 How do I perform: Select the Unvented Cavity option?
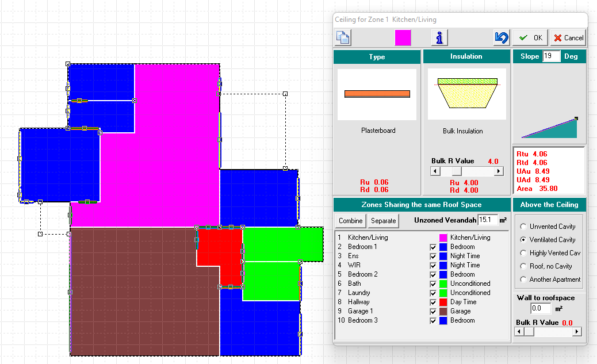[523, 227]
